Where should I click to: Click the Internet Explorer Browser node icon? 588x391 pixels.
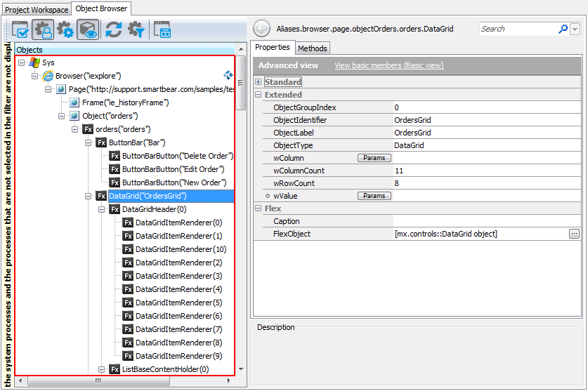[48, 76]
